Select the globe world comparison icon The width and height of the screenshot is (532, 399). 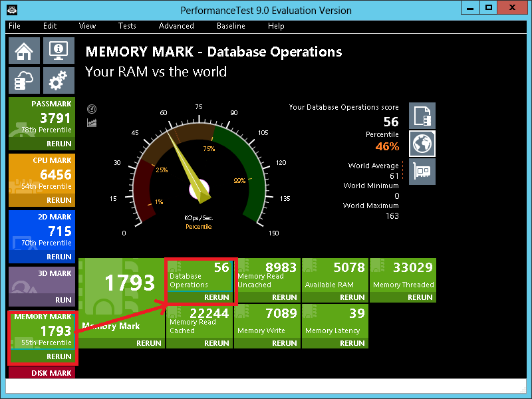422,143
